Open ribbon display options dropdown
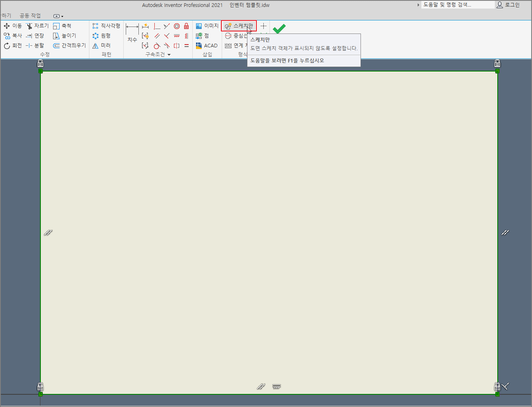Screen dimensions: 532x407 [58, 16]
